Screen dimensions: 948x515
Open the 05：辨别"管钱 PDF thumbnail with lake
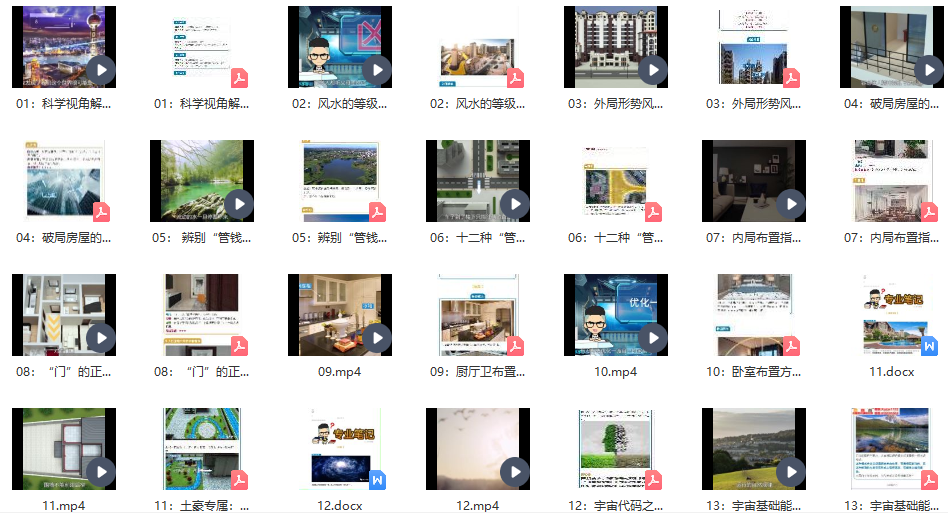pos(340,181)
